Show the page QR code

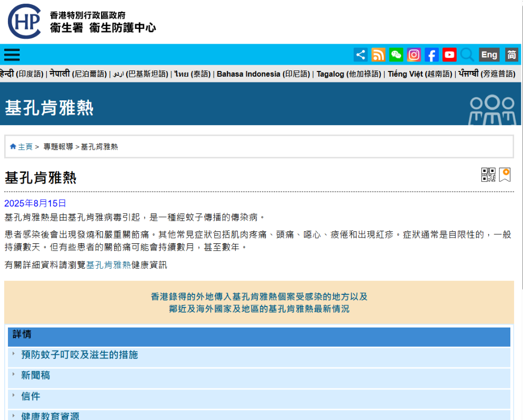488,175
